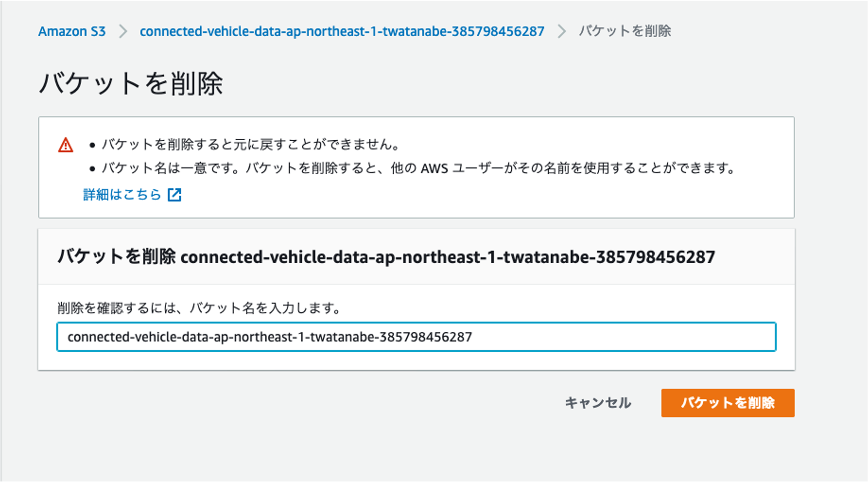Open the connected-vehicle-data bucket breadcrumb link
868x482 pixels.
(342, 31)
